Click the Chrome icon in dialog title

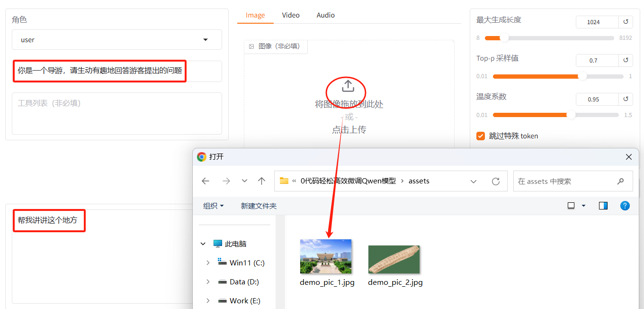[x=202, y=157]
